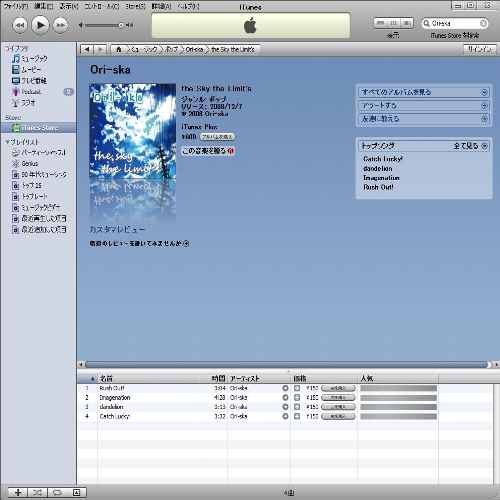This screenshot has height=500, width=500.
Task: Open the Podcast library
Action: coord(26,92)
